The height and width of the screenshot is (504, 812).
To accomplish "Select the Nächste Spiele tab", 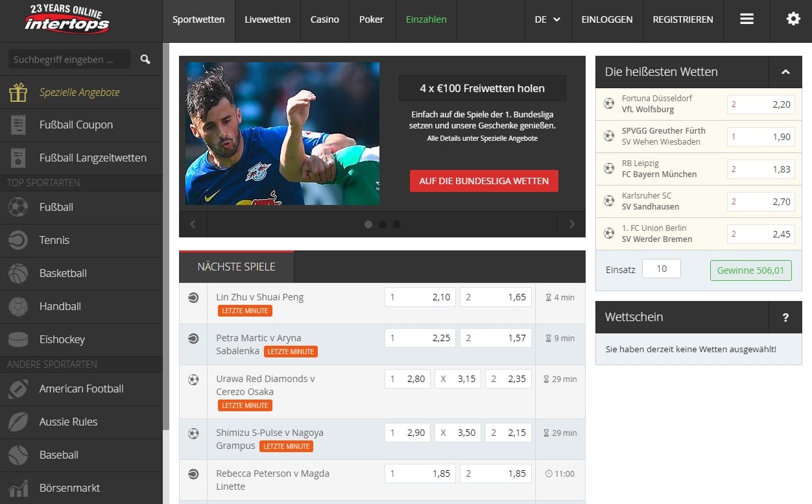I will click(x=237, y=267).
